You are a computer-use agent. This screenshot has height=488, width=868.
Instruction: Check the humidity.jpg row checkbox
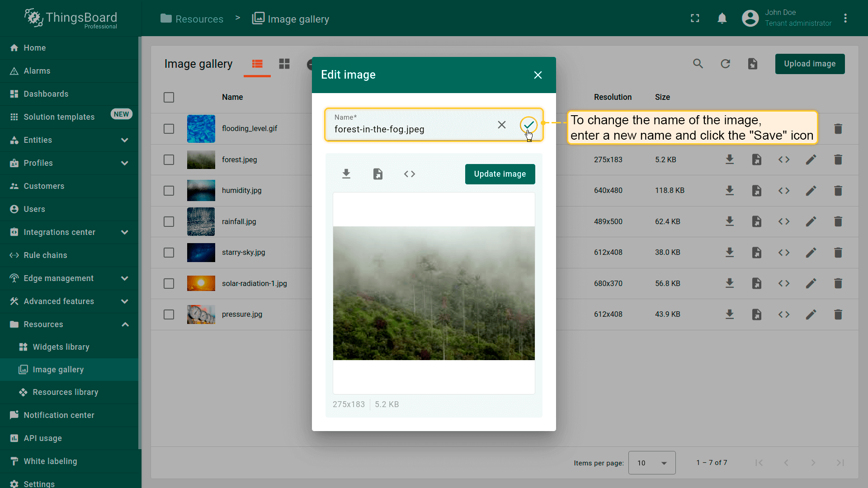pyautogui.click(x=169, y=191)
